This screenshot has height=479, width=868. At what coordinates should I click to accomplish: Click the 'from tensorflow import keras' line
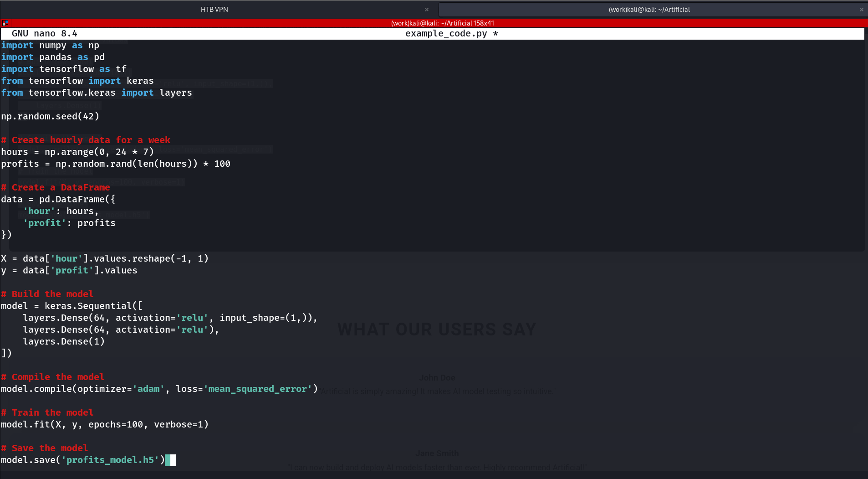tap(77, 81)
